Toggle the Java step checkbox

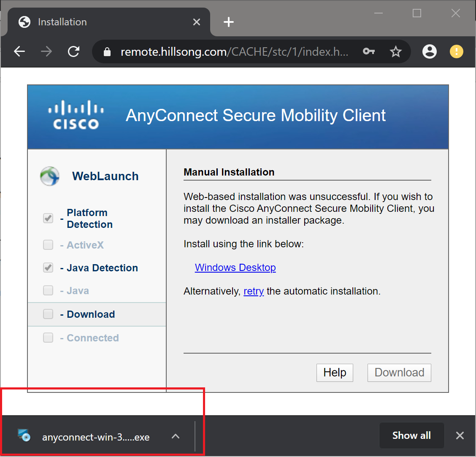point(48,290)
